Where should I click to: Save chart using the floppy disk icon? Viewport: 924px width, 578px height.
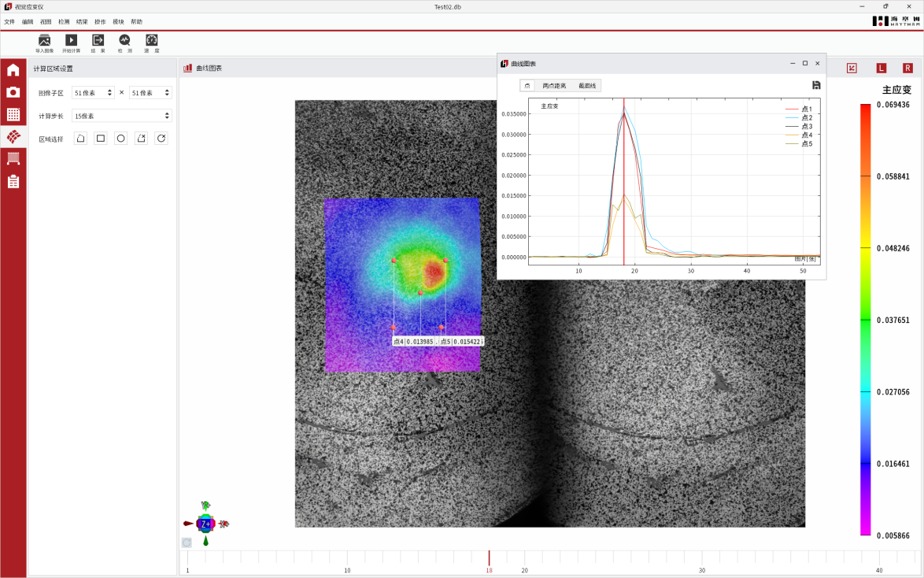tap(816, 85)
